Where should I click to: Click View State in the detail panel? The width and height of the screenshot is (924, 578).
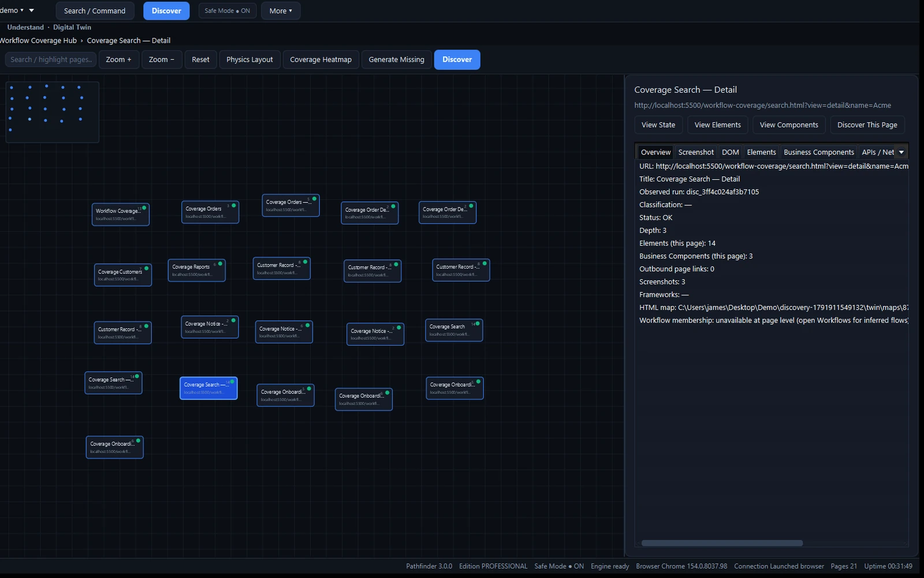[658, 125]
